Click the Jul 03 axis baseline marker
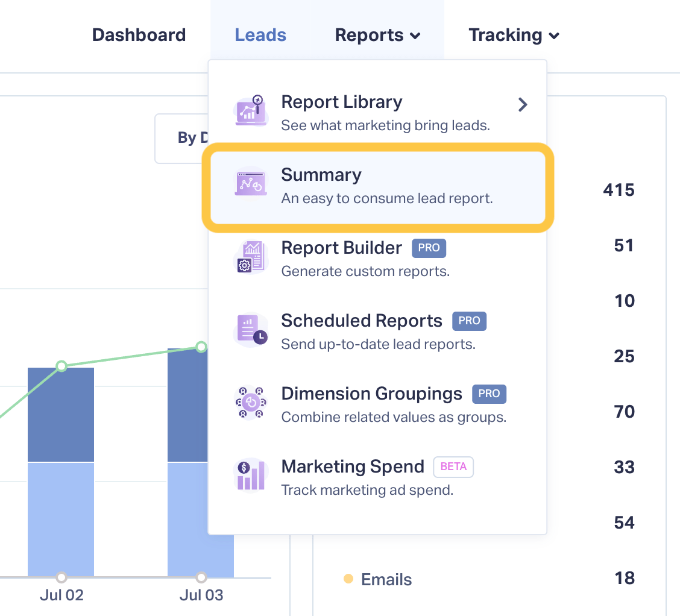Screen dimensions: 680x616 [x=201, y=577]
